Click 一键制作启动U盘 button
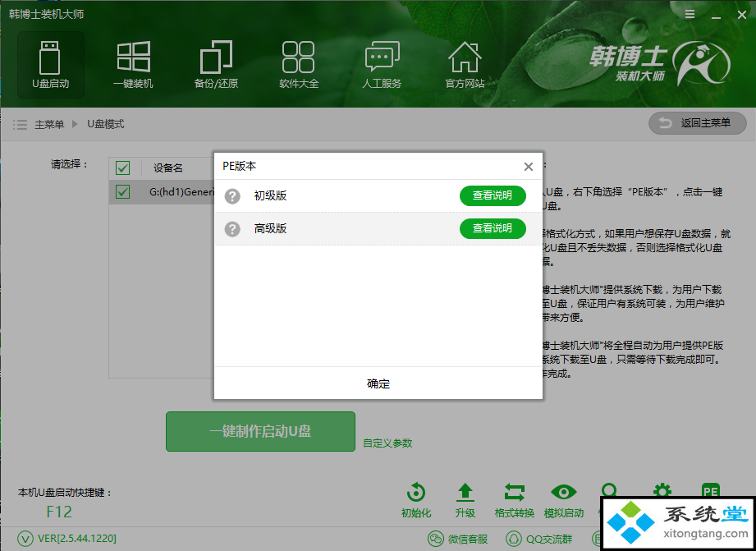Viewport: 756px width, 551px height. pyautogui.click(x=260, y=431)
